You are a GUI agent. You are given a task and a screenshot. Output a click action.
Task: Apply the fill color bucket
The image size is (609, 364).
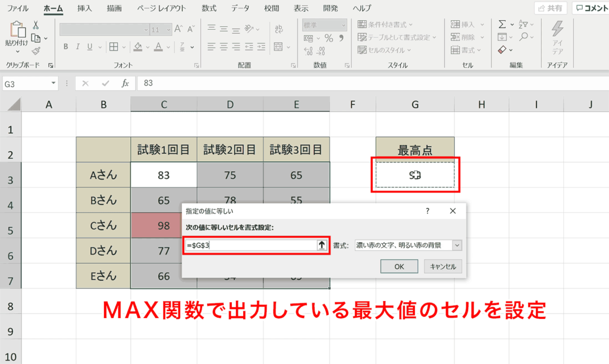(137, 47)
